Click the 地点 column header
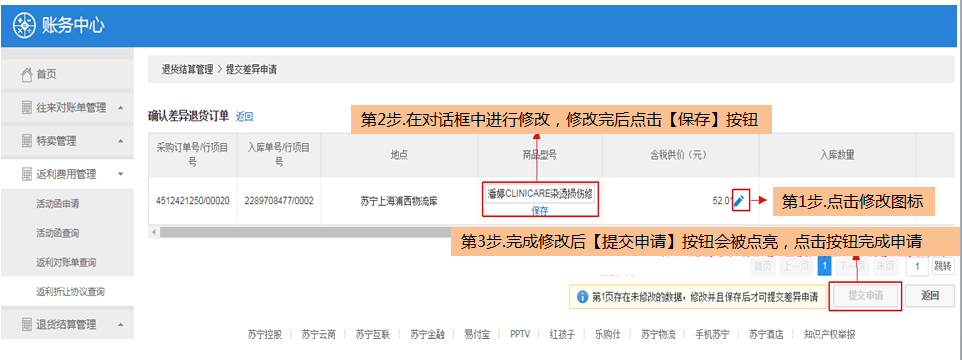The width and height of the screenshot is (962, 360). [x=399, y=155]
